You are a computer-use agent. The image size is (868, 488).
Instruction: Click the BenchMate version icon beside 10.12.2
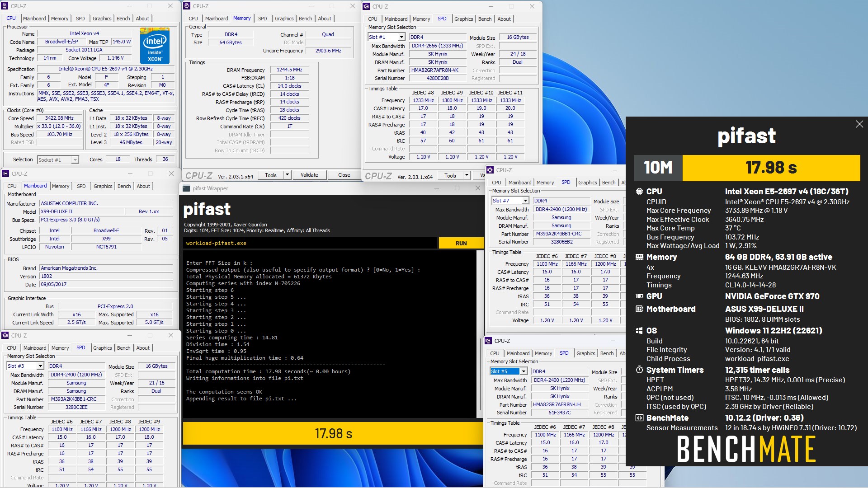click(x=639, y=418)
